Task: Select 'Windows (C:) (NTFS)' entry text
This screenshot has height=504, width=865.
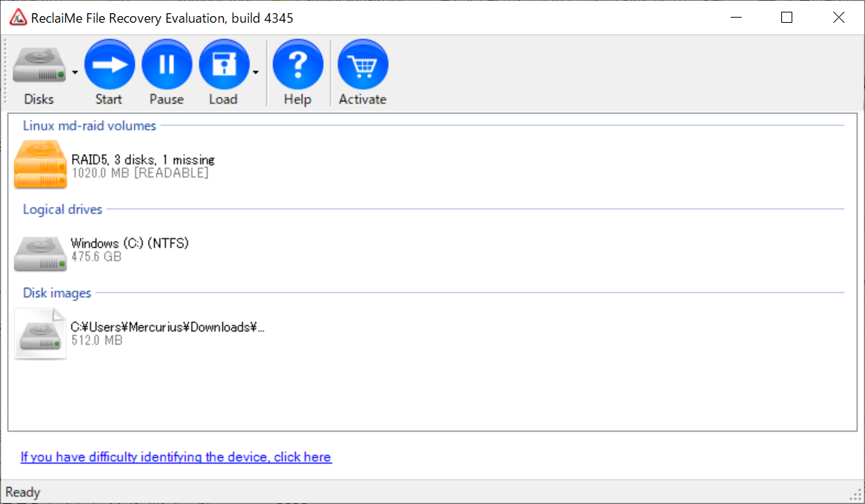Action: pos(130,243)
